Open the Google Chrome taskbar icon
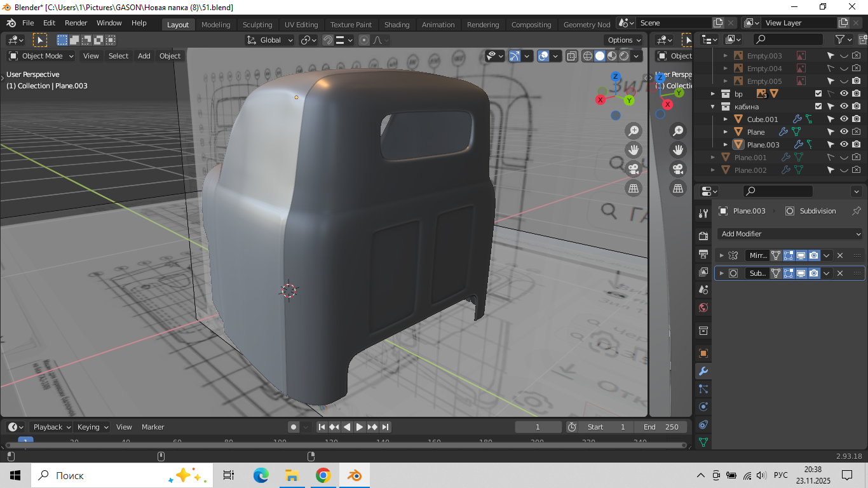 (323, 475)
